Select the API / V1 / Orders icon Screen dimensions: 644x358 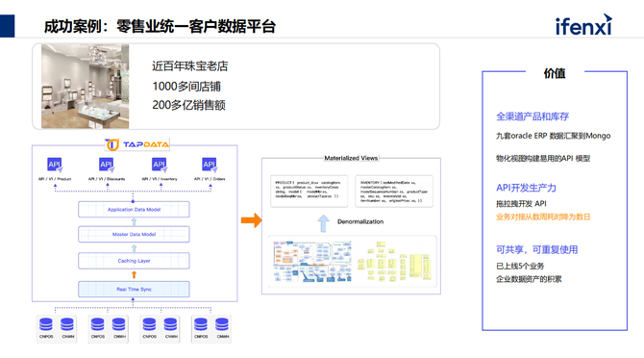[210, 165]
